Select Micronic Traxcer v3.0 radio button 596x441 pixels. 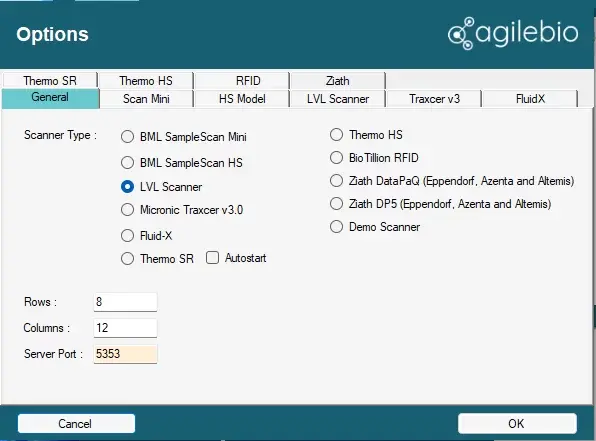coord(127,209)
